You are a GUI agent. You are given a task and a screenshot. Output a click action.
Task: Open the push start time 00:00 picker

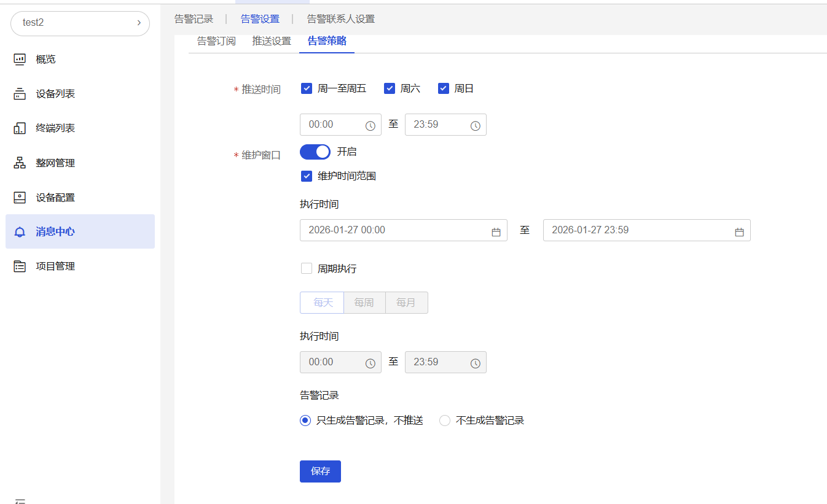click(x=340, y=125)
